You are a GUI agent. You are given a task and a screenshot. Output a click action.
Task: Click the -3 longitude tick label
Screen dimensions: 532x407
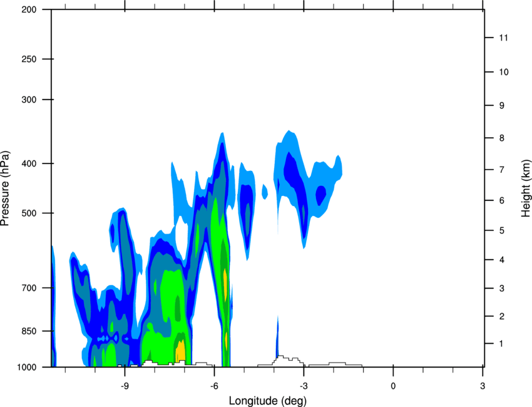coord(304,386)
